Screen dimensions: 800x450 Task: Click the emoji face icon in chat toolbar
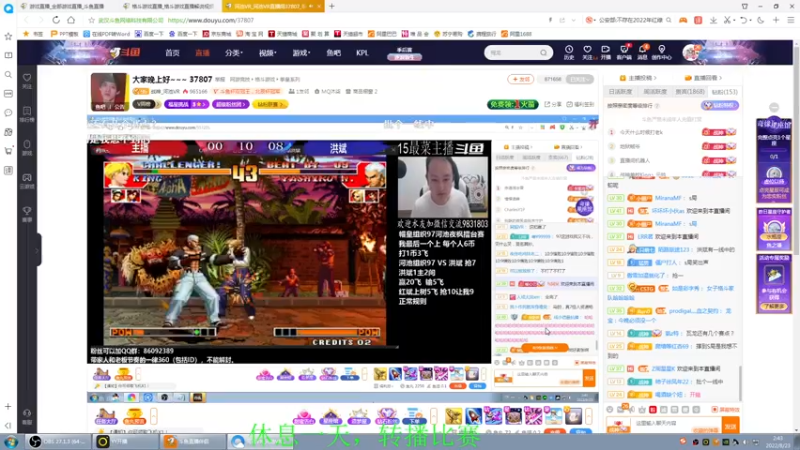click(610, 409)
